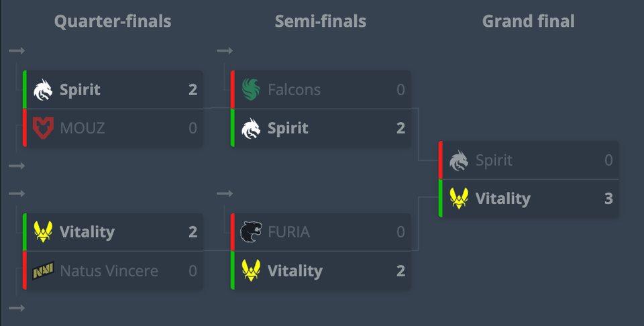Open the FURIA team name link
The image size is (644, 326).
[x=288, y=232]
